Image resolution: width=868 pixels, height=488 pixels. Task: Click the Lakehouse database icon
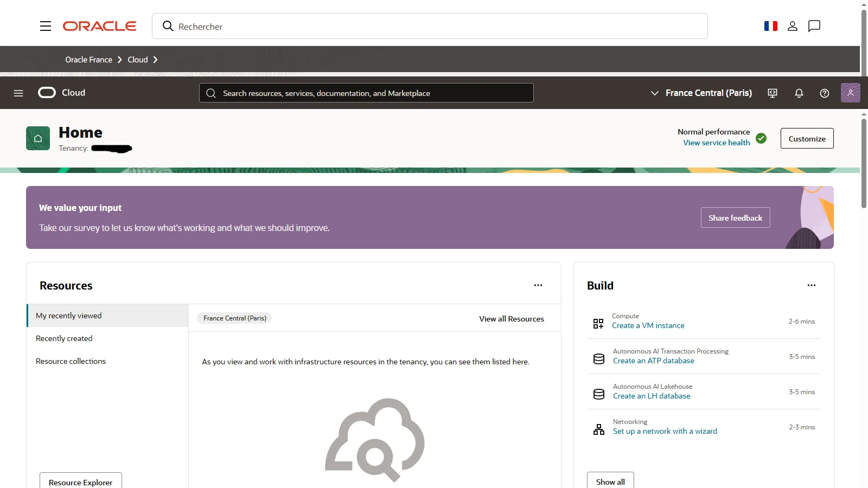click(x=599, y=394)
